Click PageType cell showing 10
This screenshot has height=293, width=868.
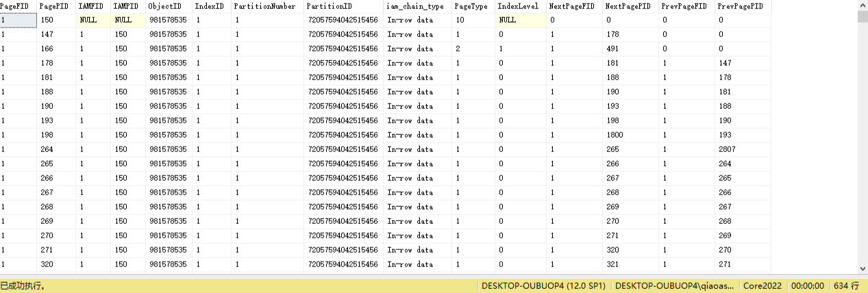[x=473, y=20]
